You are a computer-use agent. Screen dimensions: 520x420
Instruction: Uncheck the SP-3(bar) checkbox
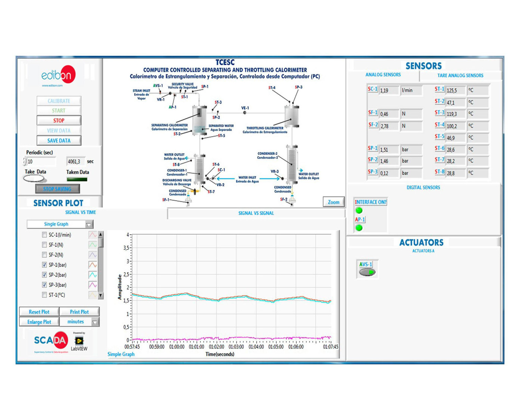[x=44, y=285]
